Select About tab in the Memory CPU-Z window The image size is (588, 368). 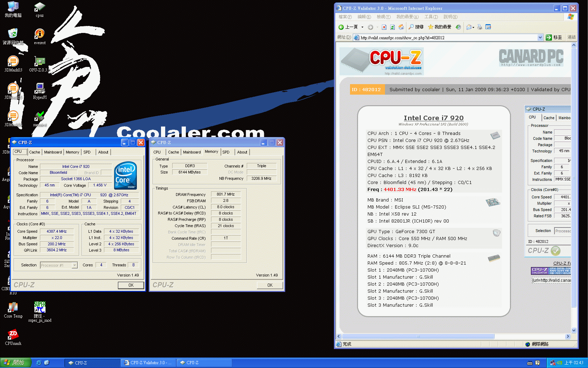pyautogui.click(x=242, y=152)
